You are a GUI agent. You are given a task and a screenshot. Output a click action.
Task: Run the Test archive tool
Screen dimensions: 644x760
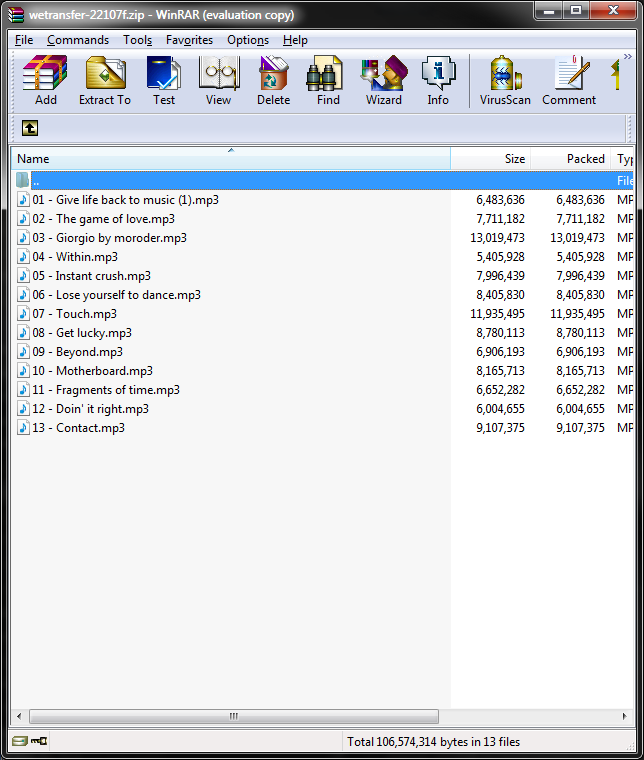point(164,80)
